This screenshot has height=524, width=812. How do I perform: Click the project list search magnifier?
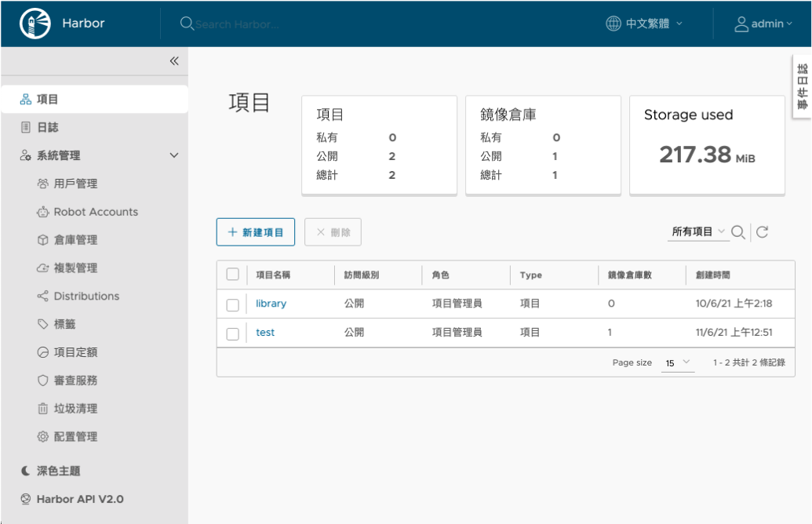[738, 232]
